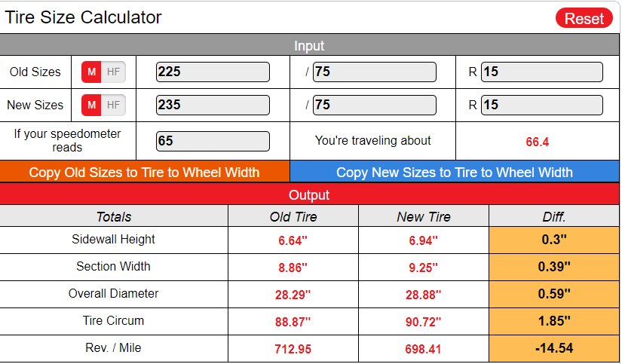Click the Output section header
The height and width of the screenshot is (364, 622).
[x=309, y=194]
